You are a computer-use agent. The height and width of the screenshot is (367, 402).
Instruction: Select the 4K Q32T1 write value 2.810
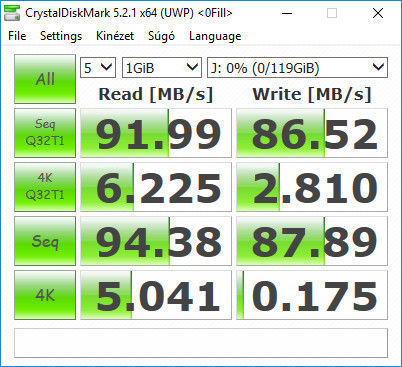click(312, 187)
